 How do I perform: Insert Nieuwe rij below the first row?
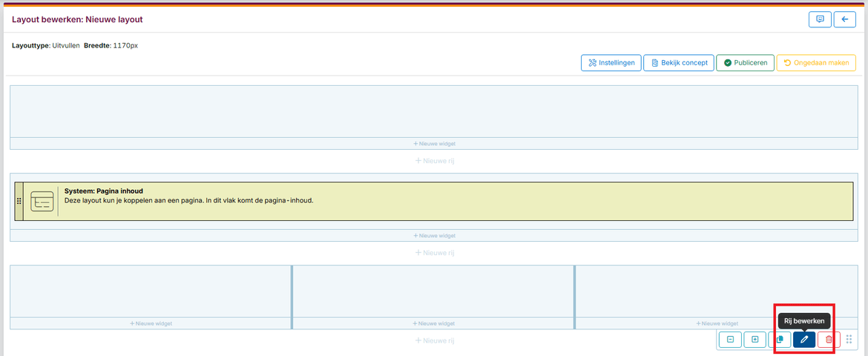[434, 161]
